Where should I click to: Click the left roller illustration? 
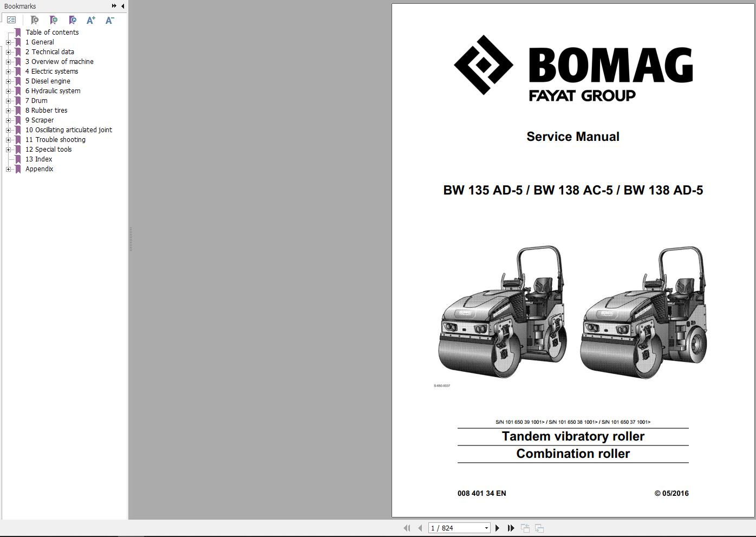point(503,312)
